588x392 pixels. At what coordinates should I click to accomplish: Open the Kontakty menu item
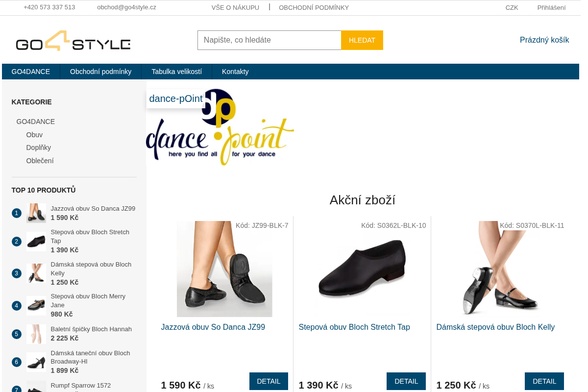(235, 72)
